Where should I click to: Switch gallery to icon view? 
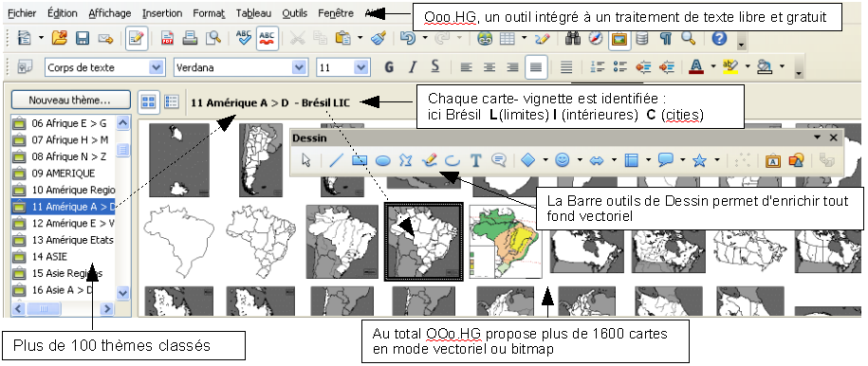coord(148,101)
